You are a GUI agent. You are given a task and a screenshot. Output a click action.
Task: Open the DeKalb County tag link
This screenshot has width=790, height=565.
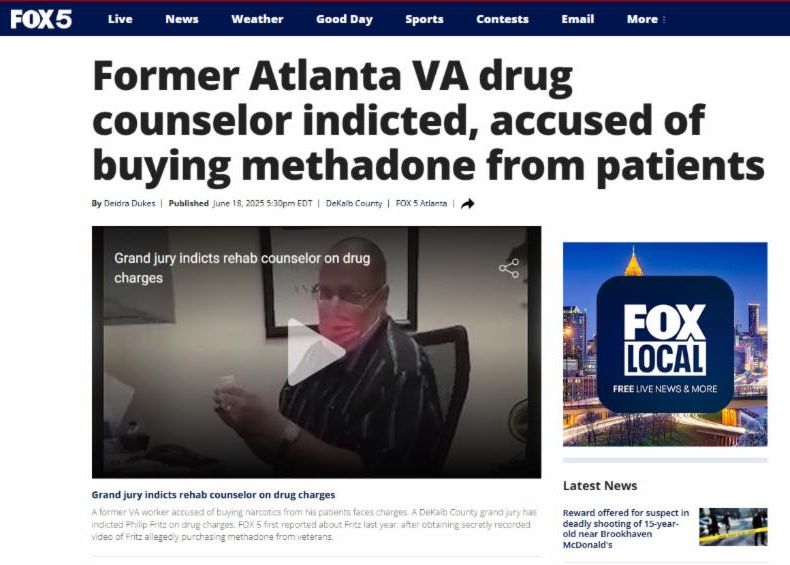point(354,203)
